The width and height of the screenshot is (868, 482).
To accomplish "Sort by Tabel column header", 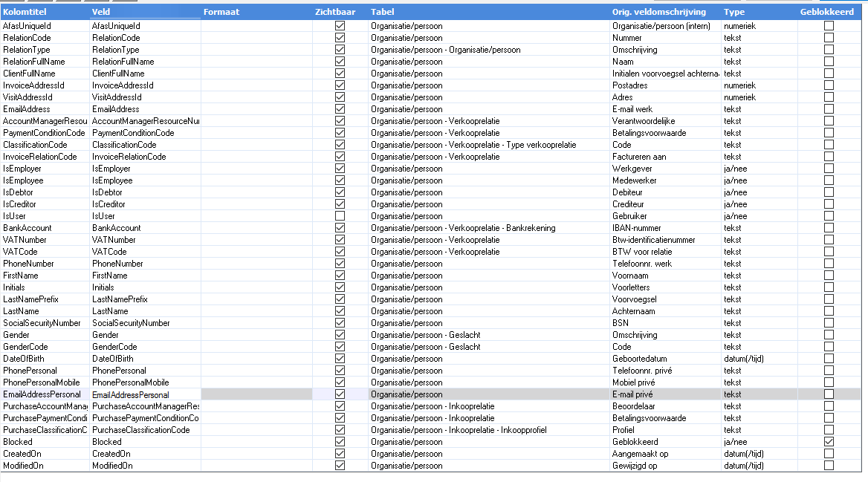I will click(x=489, y=12).
